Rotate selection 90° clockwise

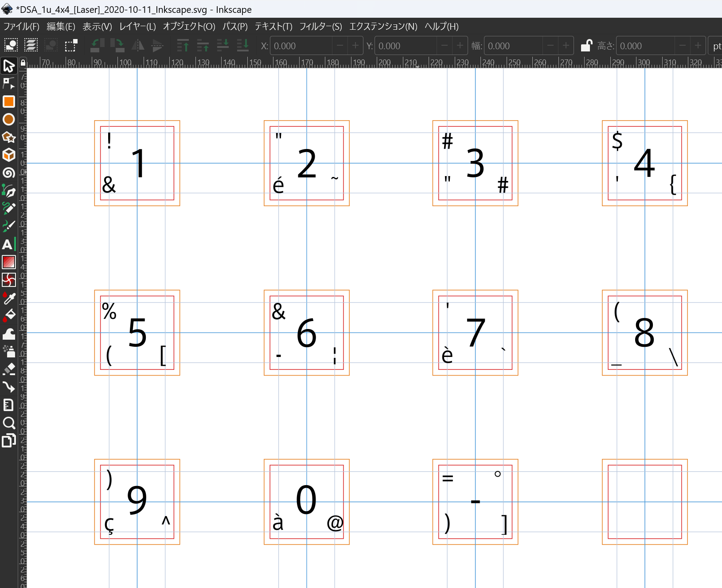click(117, 45)
